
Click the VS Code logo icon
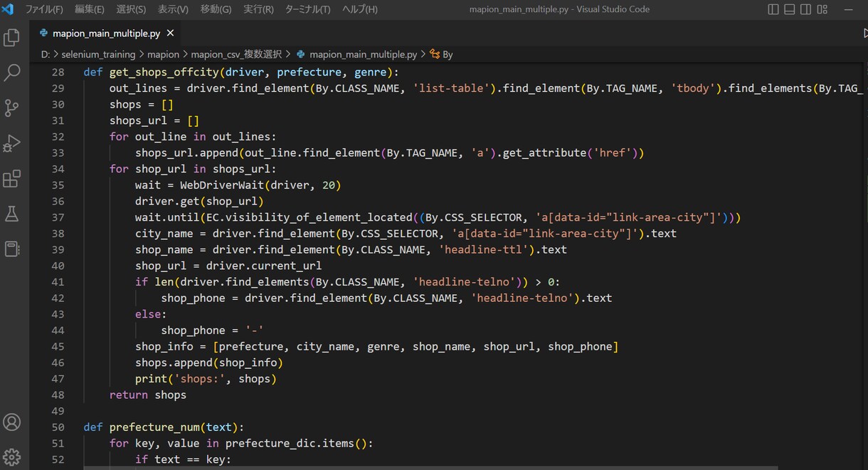tap(8, 9)
